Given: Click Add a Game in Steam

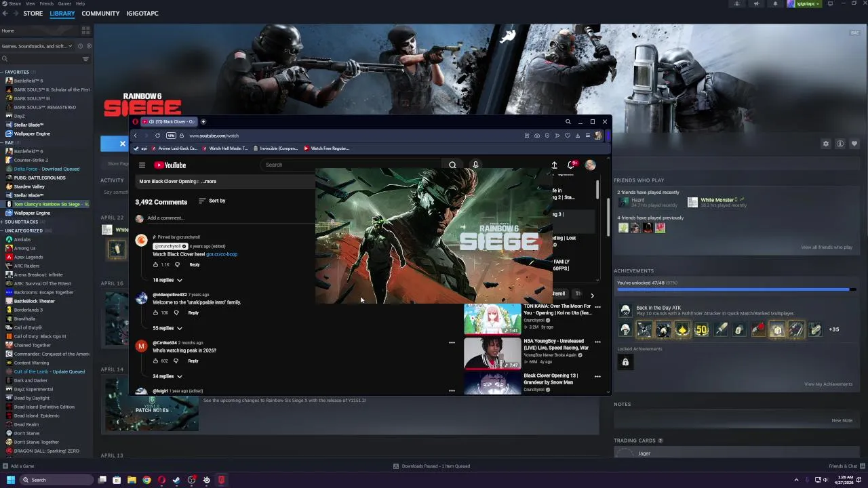Looking at the screenshot, I should 18,466.
